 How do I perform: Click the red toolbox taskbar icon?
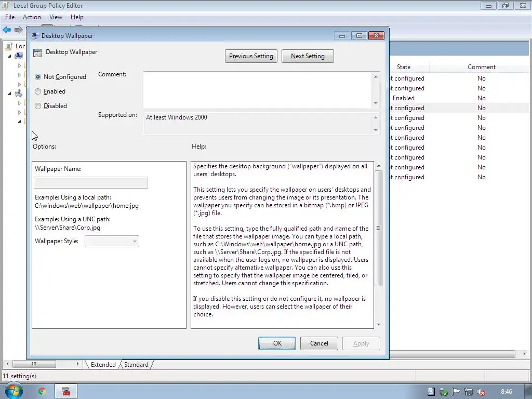66,392
